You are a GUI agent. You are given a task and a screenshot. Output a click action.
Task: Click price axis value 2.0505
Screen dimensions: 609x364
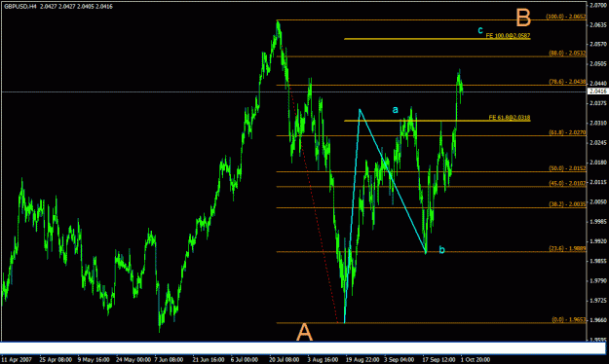point(598,64)
